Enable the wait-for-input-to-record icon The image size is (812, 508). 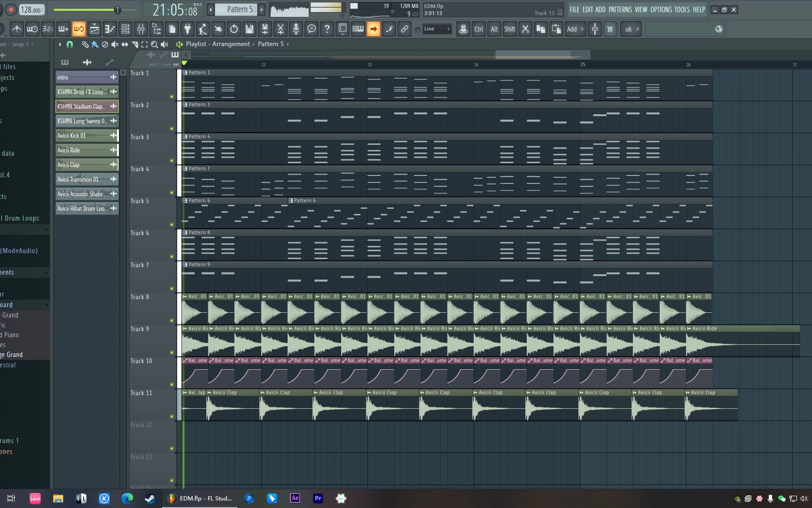point(32,29)
